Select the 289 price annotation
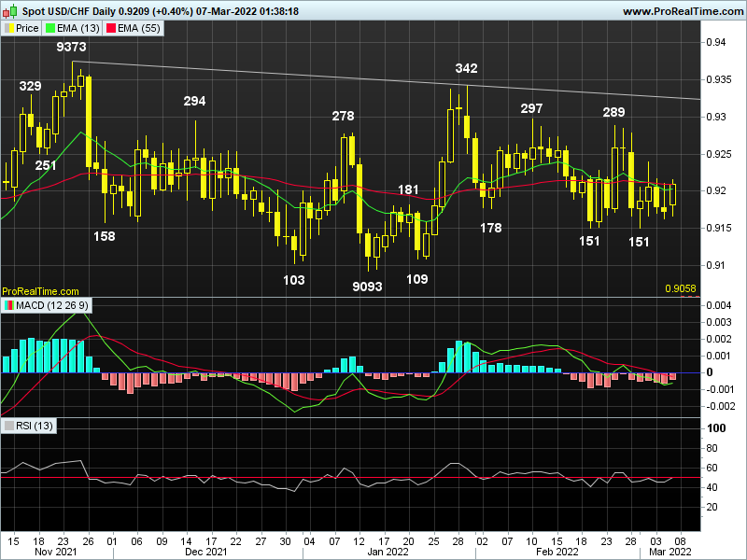Viewport: 747px width, 560px height. click(x=613, y=112)
